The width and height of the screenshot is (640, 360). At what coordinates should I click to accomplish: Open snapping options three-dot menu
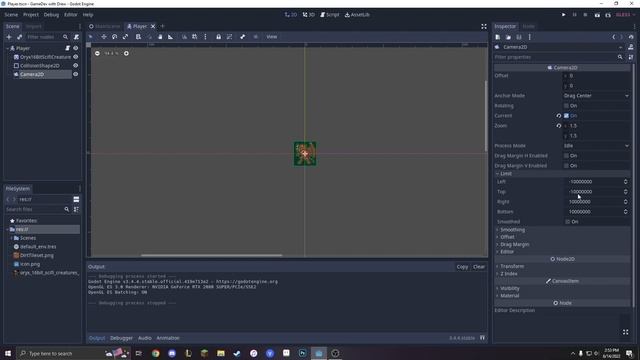coord(205,37)
